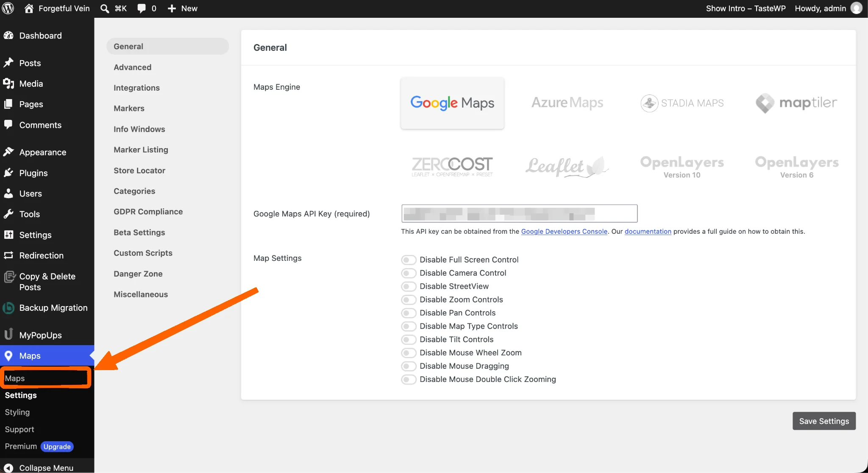Click the Media icon in sidebar

coord(8,83)
